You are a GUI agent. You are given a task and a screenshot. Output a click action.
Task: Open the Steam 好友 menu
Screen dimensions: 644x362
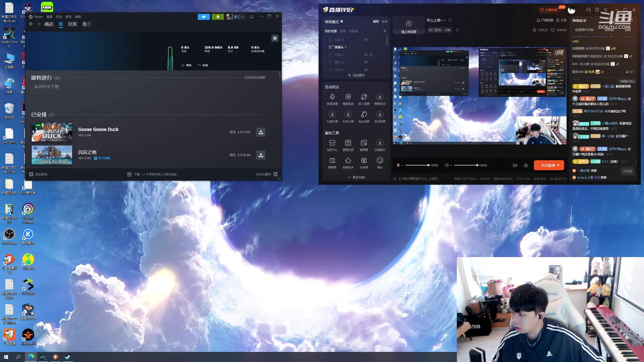click(x=59, y=17)
